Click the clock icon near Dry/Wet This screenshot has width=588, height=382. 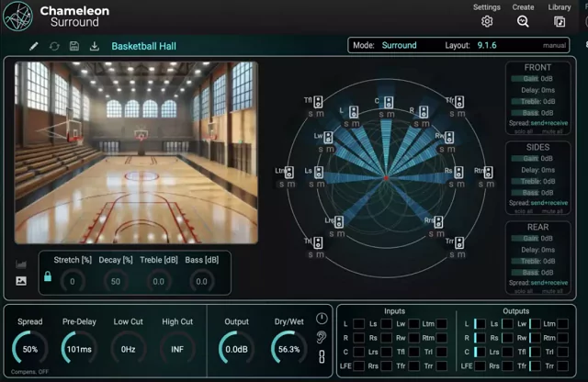(322, 319)
